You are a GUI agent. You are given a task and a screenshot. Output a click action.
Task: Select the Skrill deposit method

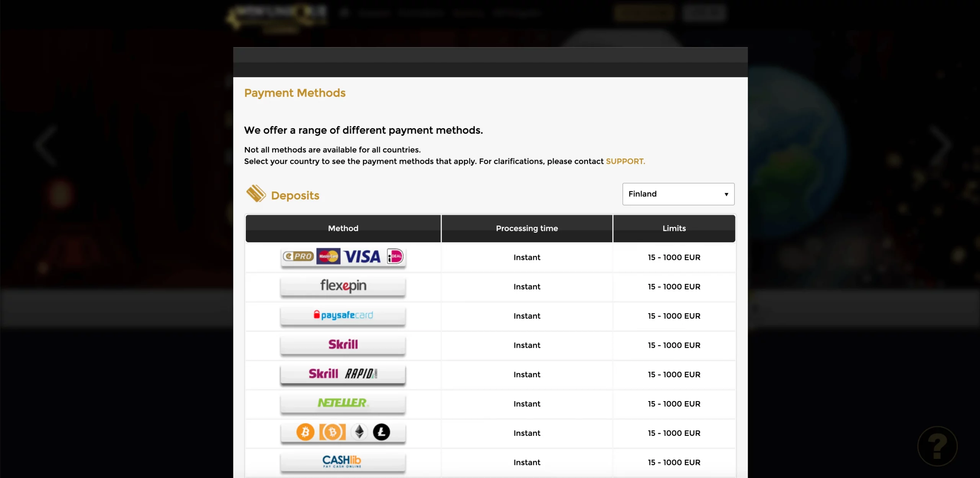click(x=343, y=345)
